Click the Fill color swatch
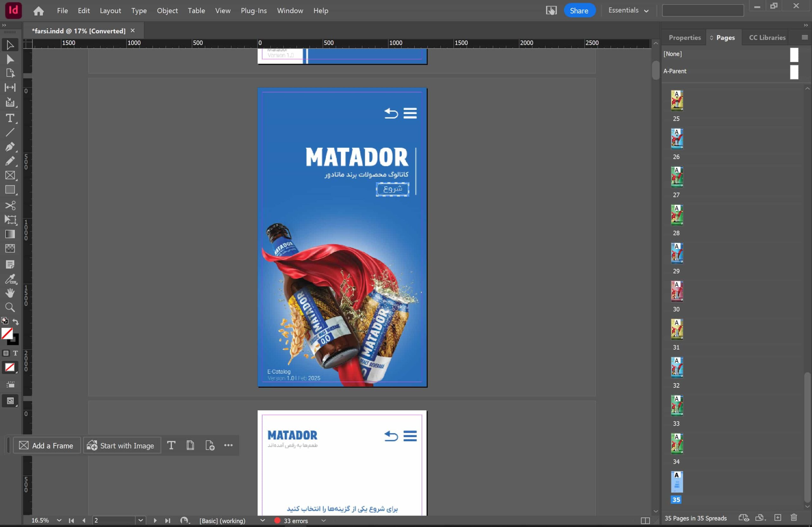812x527 pixels. [x=7, y=333]
